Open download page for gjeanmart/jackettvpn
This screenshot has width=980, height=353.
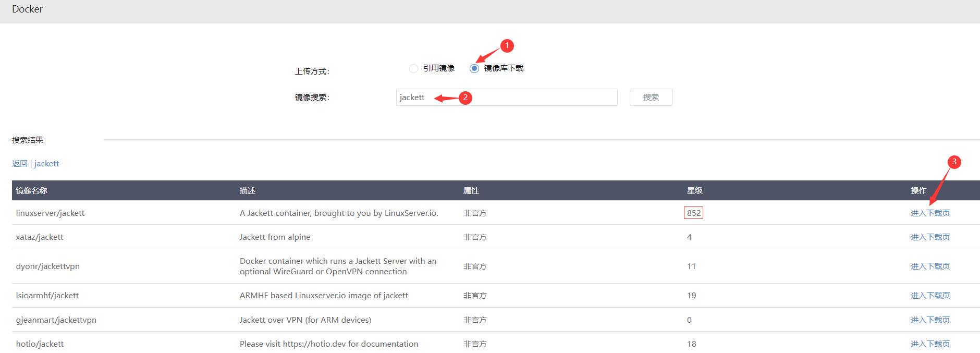pyautogui.click(x=930, y=320)
